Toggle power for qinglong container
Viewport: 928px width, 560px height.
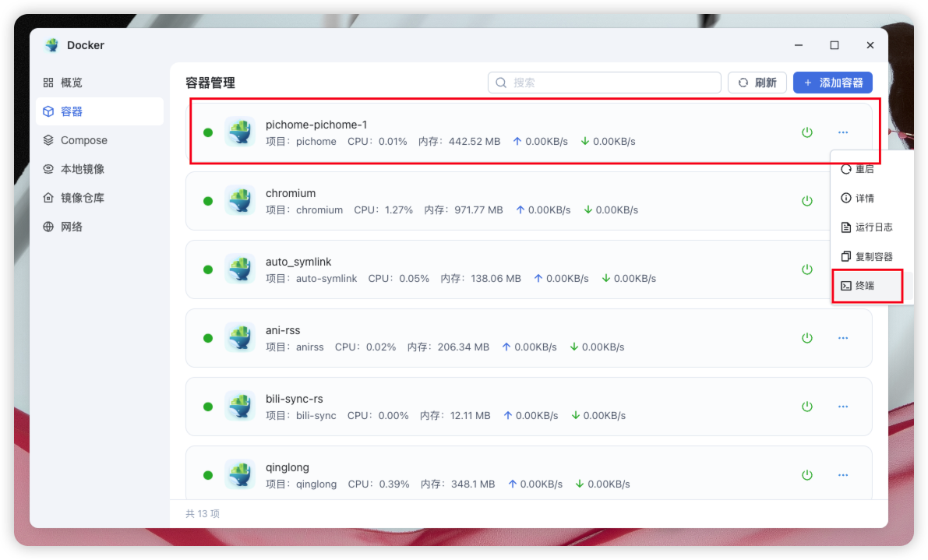coord(806,475)
